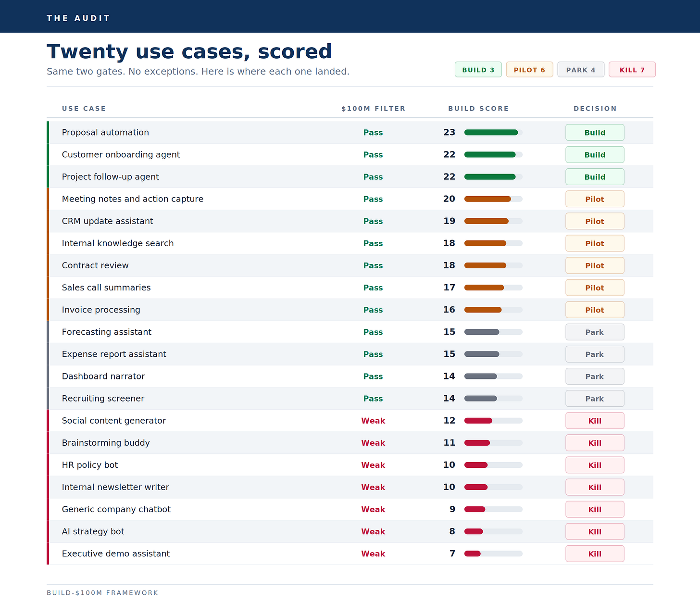Click the BUILD SCORE column header
The width and height of the screenshot is (700, 602).
(x=478, y=109)
